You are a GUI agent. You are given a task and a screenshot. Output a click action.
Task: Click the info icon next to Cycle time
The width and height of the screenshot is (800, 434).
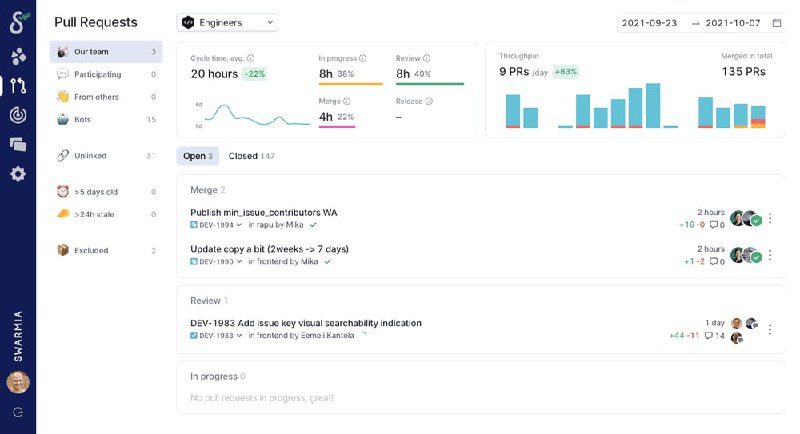250,58
